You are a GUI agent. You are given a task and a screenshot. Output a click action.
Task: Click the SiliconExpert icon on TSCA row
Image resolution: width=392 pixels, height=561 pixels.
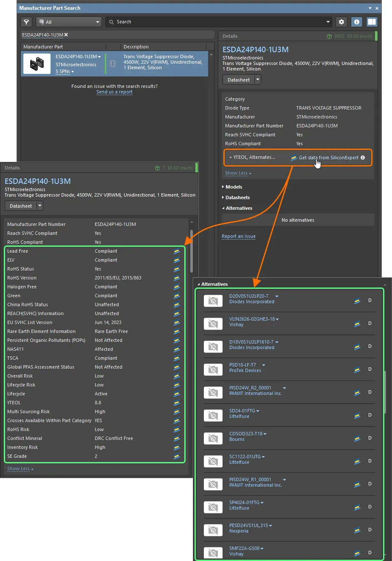click(x=177, y=358)
